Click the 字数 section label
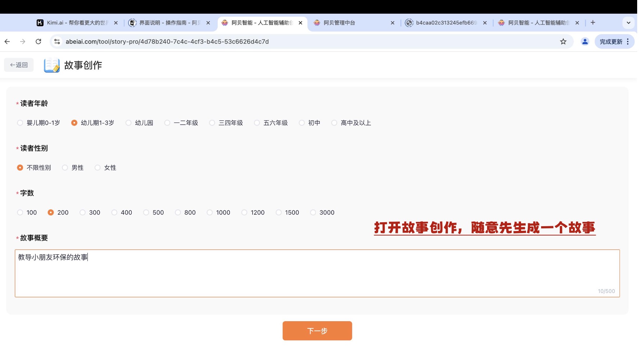Screen dimensions: 644x351 27,193
